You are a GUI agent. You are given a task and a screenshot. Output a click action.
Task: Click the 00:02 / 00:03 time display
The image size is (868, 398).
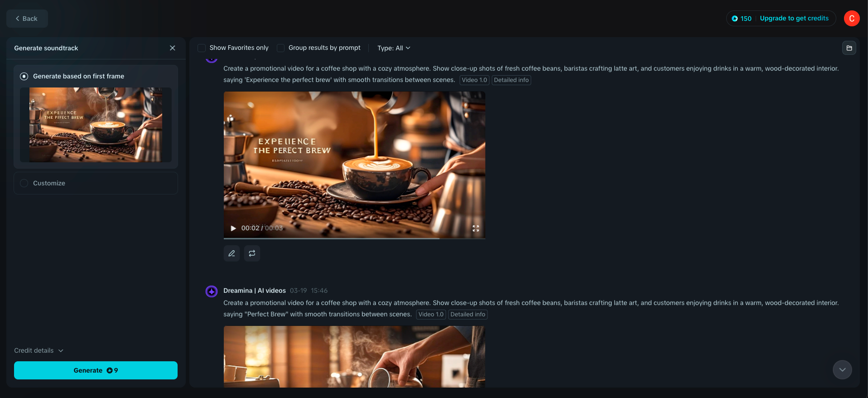(x=262, y=228)
